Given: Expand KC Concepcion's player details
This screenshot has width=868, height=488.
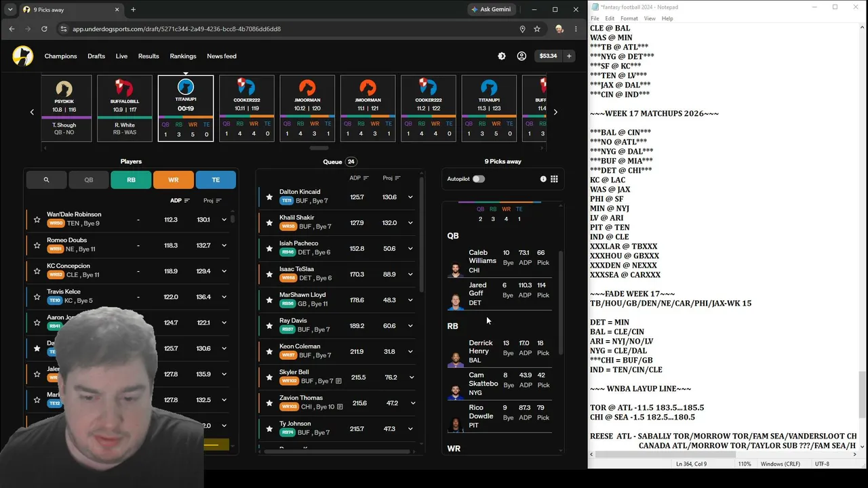Looking at the screenshot, I should (224, 271).
